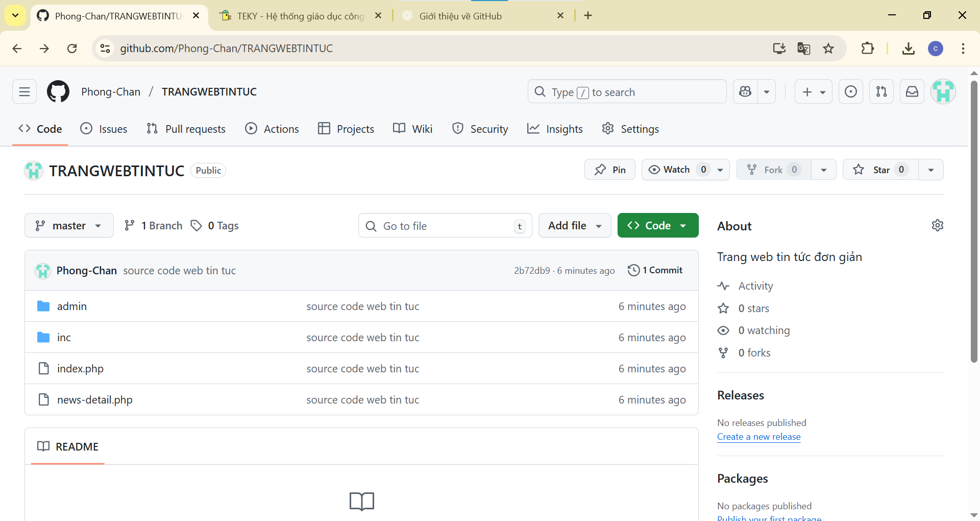
Task: Pin this repository
Action: coord(610,170)
